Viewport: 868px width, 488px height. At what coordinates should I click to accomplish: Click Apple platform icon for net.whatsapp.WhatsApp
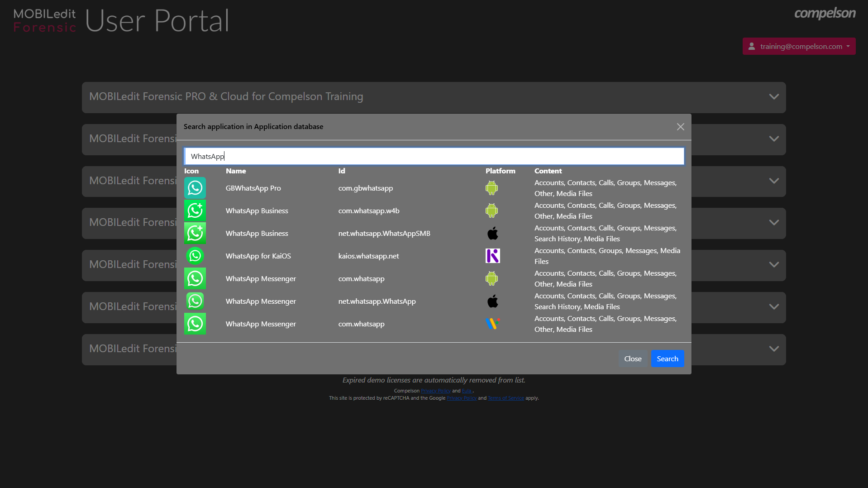[x=492, y=301]
